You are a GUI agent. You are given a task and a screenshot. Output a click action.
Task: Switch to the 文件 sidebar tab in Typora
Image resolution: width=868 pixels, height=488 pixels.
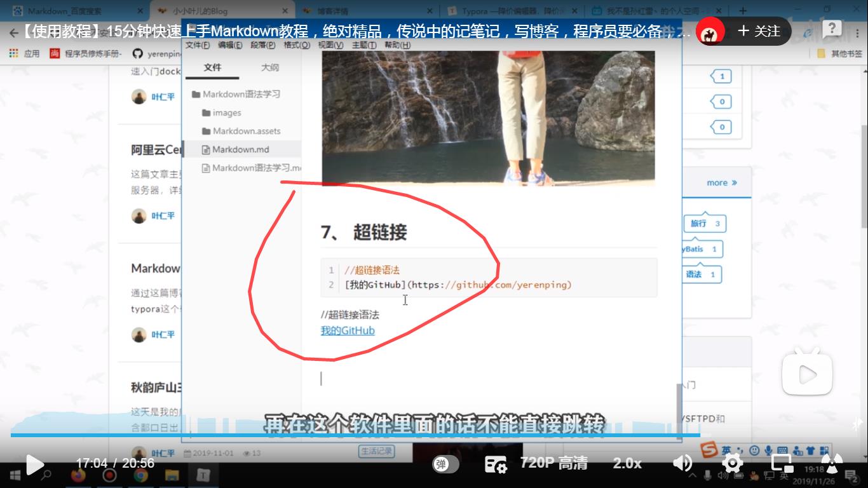coord(212,67)
